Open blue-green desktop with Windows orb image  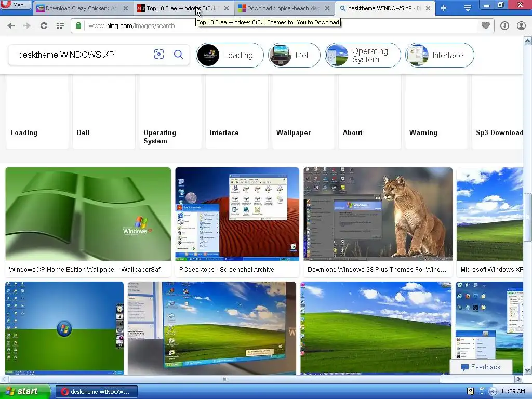(64, 328)
